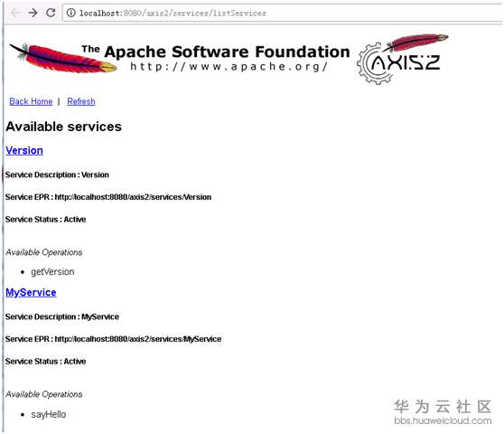Select the 'Available services' heading
Viewport: 504px width, 434px height.
tap(63, 127)
